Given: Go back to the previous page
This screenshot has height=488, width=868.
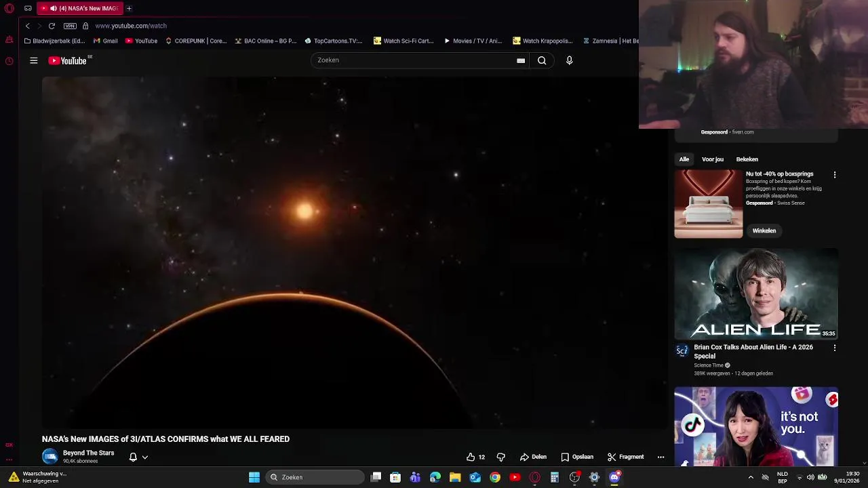Looking at the screenshot, I should [x=27, y=26].
